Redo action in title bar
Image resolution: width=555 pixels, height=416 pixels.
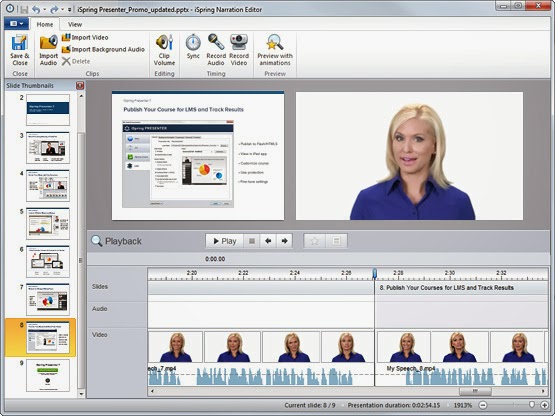pos(54,10)
